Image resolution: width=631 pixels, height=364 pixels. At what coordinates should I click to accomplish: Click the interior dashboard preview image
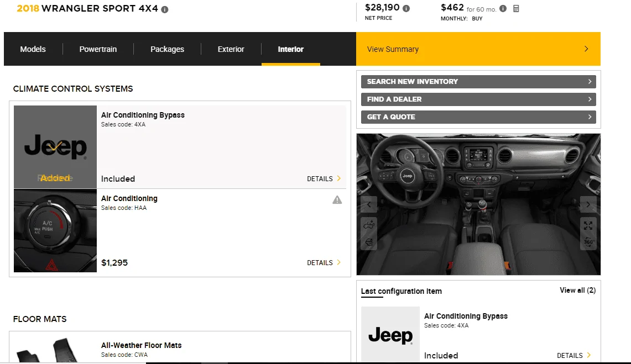(x=478, y=204)
